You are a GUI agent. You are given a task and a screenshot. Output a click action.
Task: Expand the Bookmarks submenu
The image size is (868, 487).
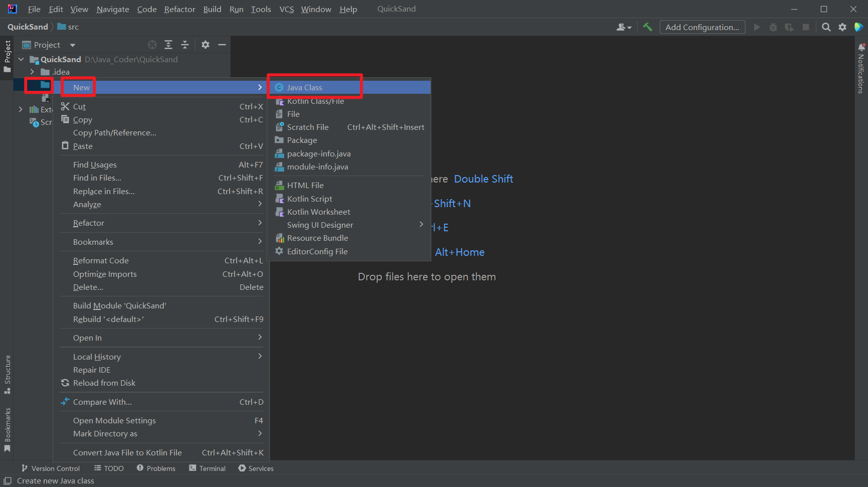[x=161, y=242]
